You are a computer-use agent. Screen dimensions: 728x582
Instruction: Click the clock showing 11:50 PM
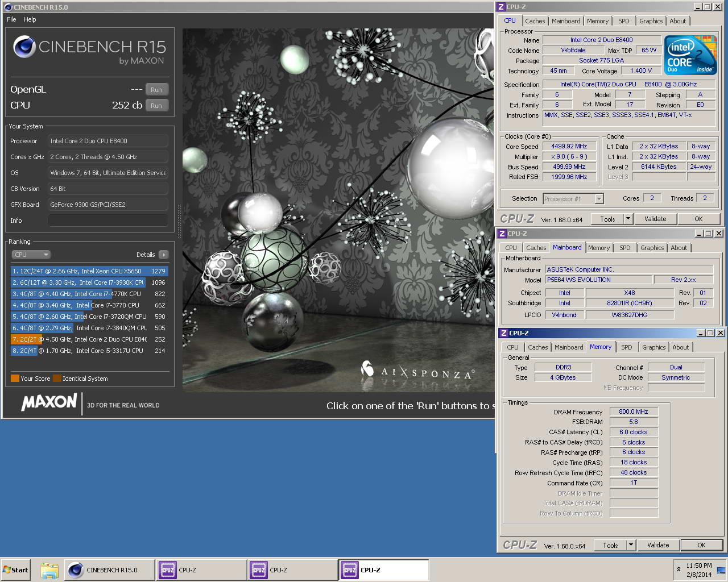click(x=698, y=566)
